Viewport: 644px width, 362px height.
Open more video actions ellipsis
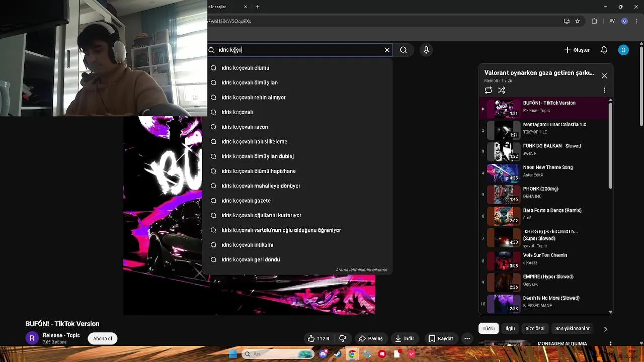tap(467, 339)
